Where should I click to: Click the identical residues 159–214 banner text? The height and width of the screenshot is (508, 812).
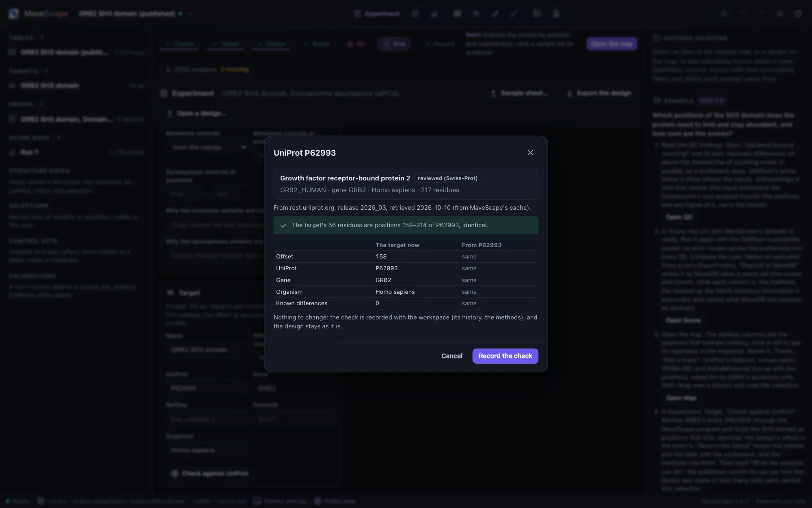(390, 225)
